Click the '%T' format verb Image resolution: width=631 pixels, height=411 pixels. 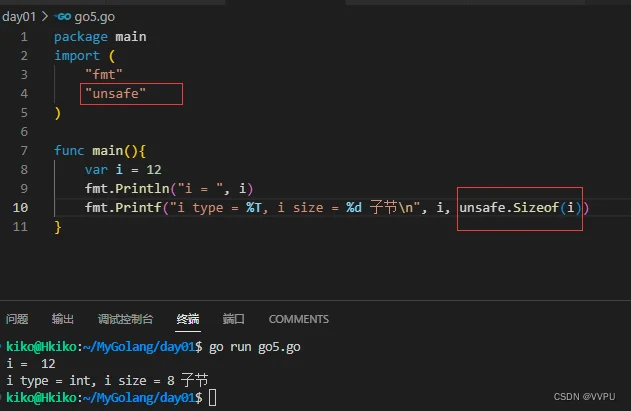click(254, 207)
